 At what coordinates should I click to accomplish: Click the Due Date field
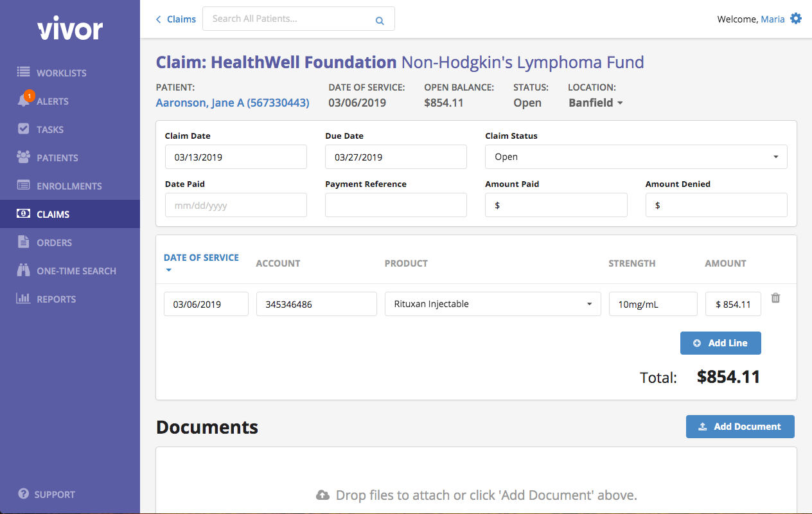click(x=396, y=157)
